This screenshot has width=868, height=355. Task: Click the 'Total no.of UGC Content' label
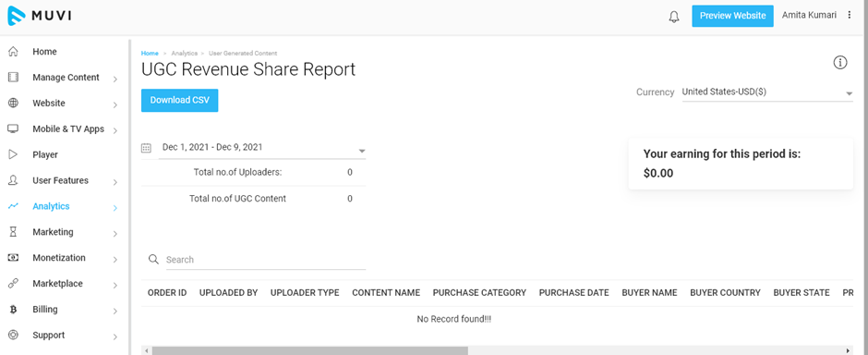coord(238,198)
